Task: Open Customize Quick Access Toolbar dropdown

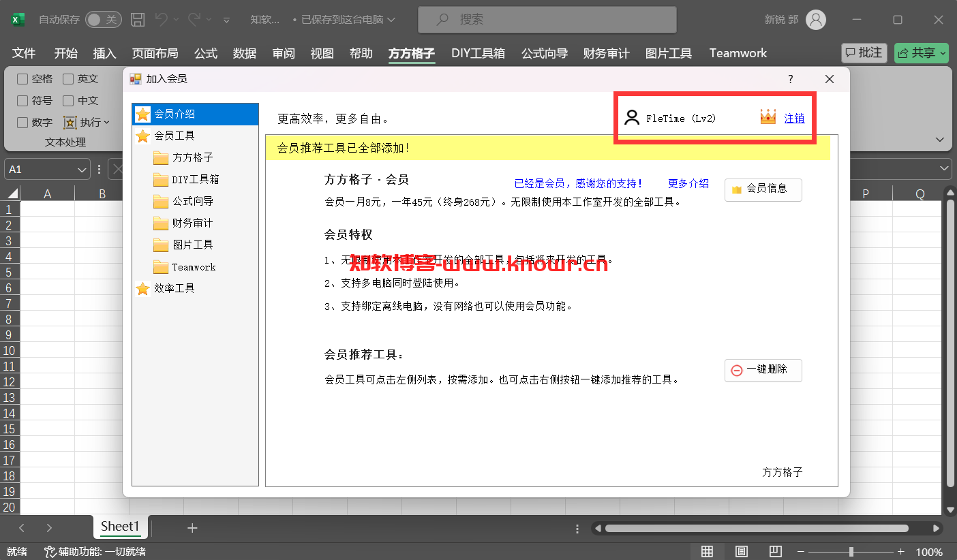Action: point(227,20)
